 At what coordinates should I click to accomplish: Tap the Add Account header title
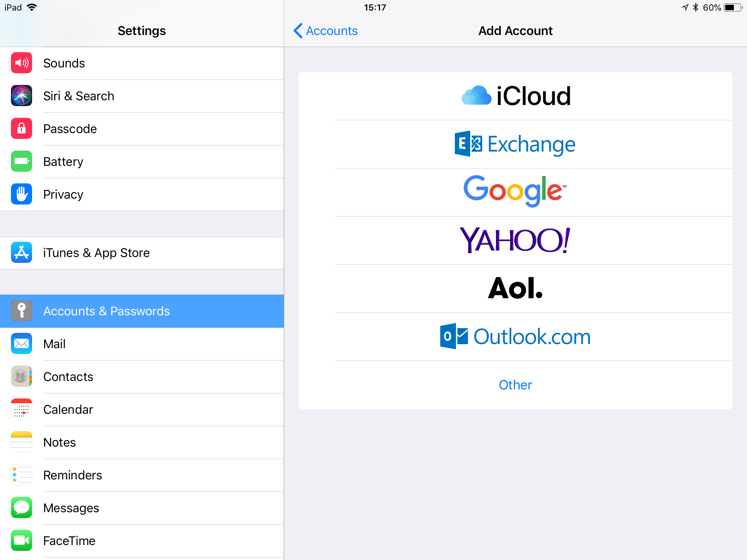click(515, 31)
